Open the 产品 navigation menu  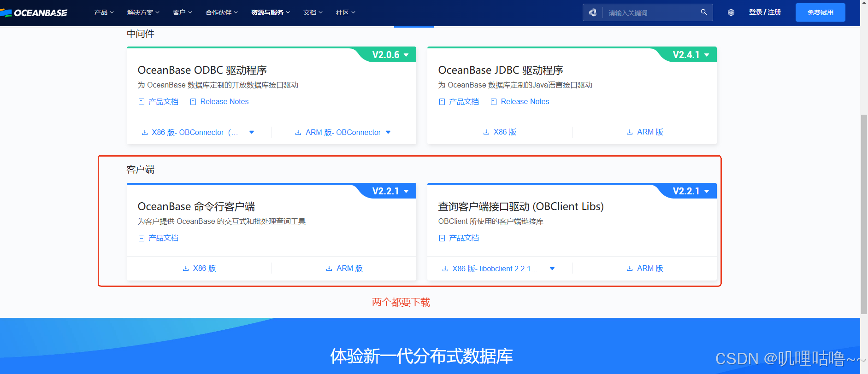pyautogui.click(x=104, y=12)
